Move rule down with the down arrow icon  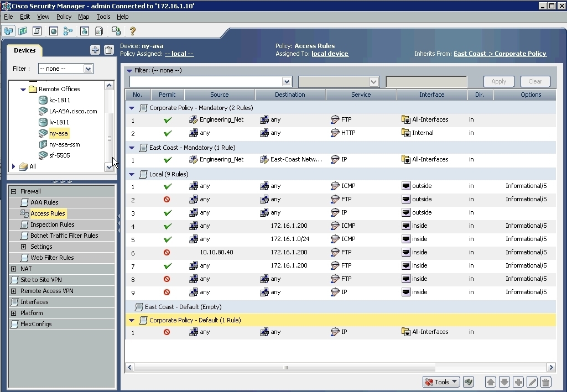click(504, 382)
